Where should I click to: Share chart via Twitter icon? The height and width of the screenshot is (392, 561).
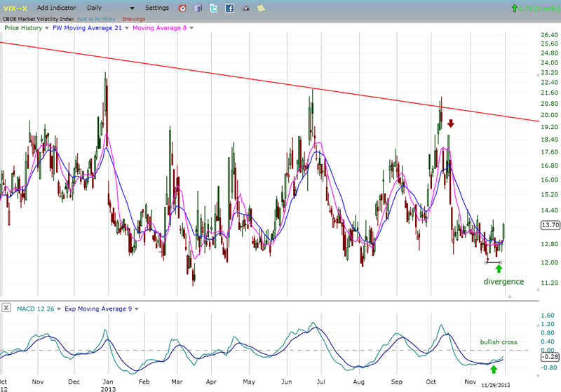click(213, 8)
